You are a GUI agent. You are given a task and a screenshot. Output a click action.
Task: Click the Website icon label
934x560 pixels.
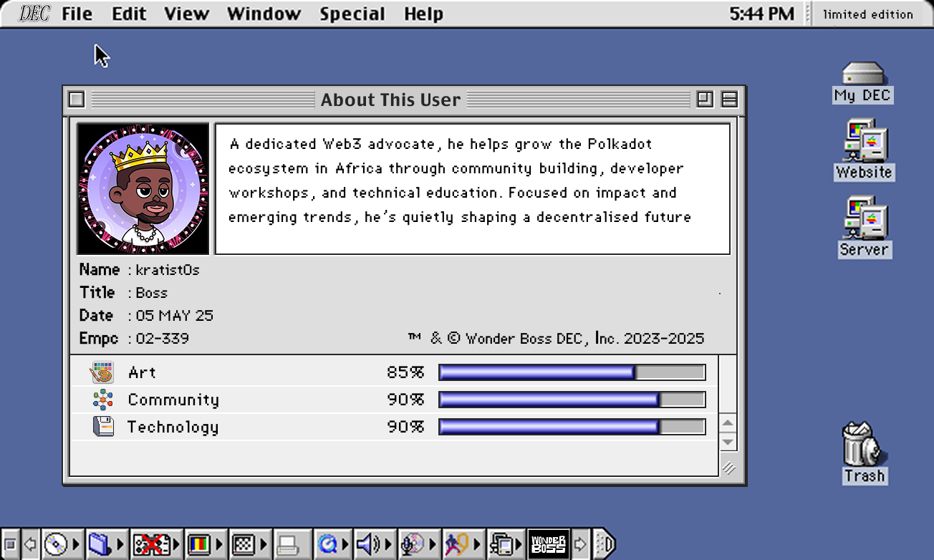point(865,173)
